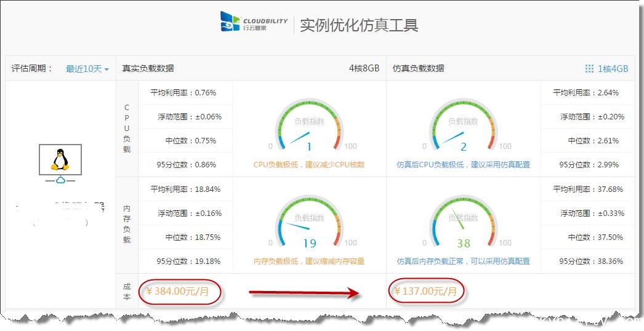This screenshot has height=331, width=644.
Task: Click the simulated memory gauge showing 38
Action: (463, 221)
